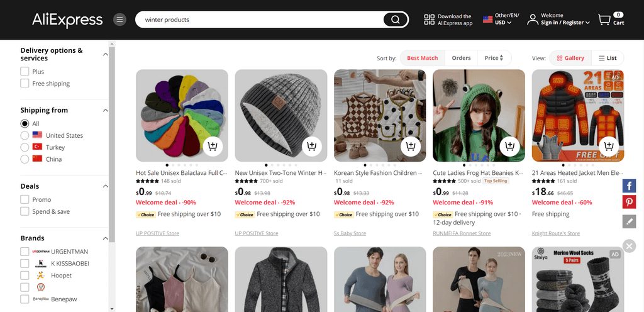644x312 pixels.
Task: Click the sidebar scroll down arrow
Action: 112,308
